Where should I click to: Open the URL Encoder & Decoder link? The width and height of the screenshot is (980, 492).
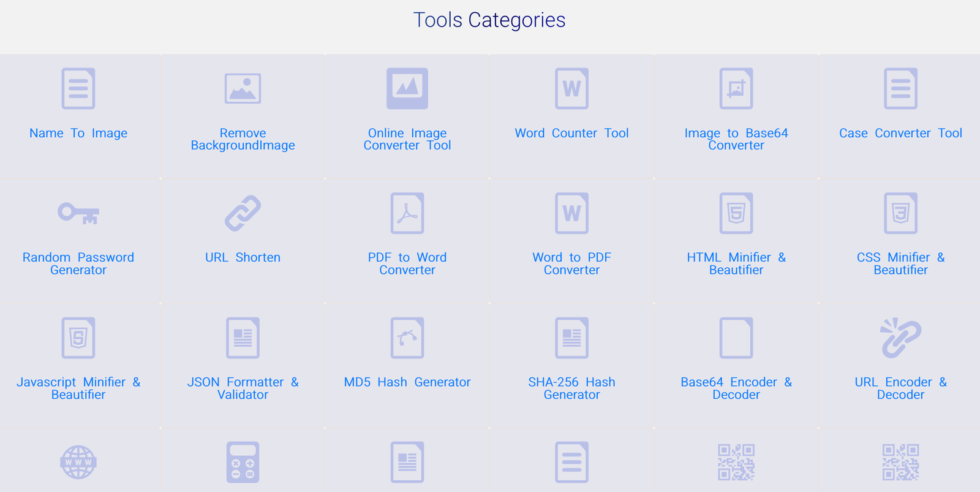[900, 388]
